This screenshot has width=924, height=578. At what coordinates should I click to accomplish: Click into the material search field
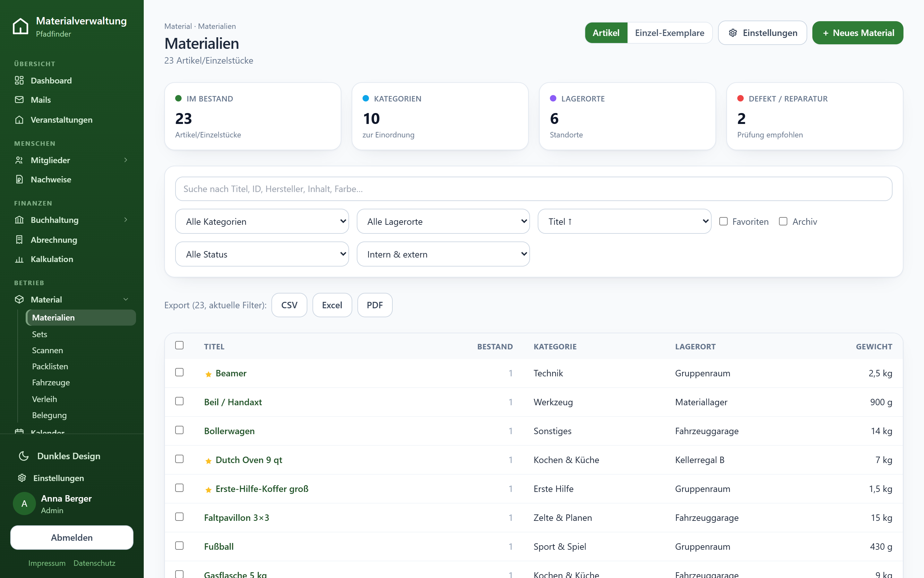[534, 189]
